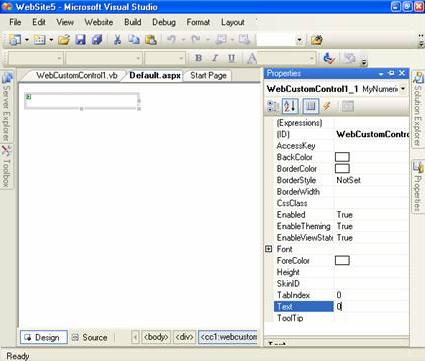The width and height of the screenshot is (425, 361).
Task: Click the Open File folder icon
Action: [64, 40]
